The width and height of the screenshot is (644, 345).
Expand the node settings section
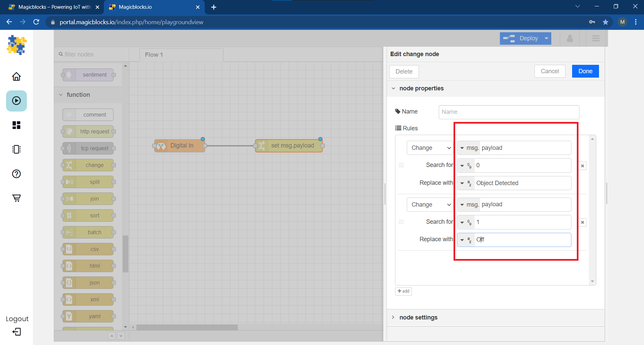[x=418, y=317]
